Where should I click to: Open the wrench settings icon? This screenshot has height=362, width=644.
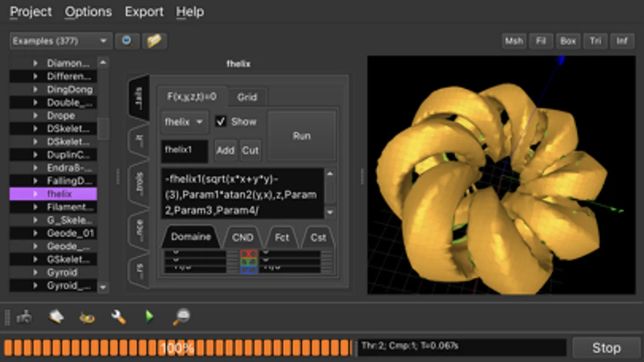pyautogui.click(x=118, y=317)
